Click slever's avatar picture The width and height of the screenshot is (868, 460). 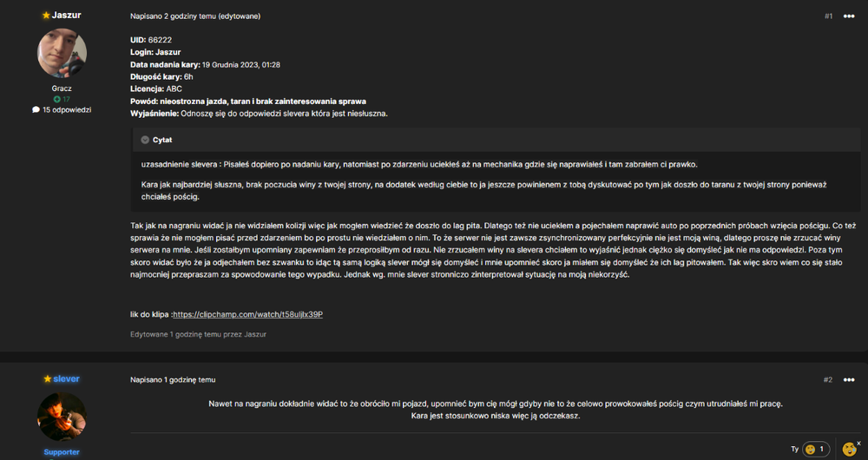pos(62,417)
